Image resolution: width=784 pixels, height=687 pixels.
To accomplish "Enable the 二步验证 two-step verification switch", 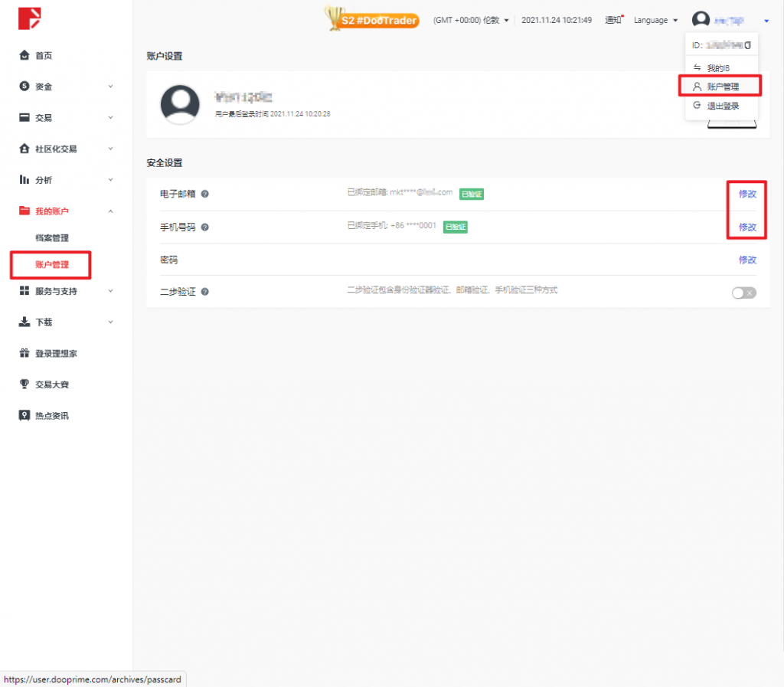I will 743,292.
